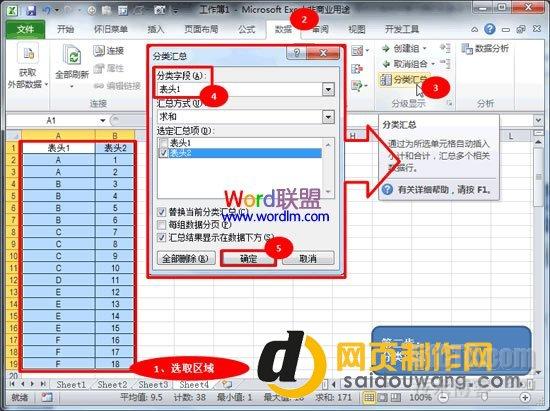Click the summary items list scroll-up arrow
550x411 pixels.
[328, 144]
